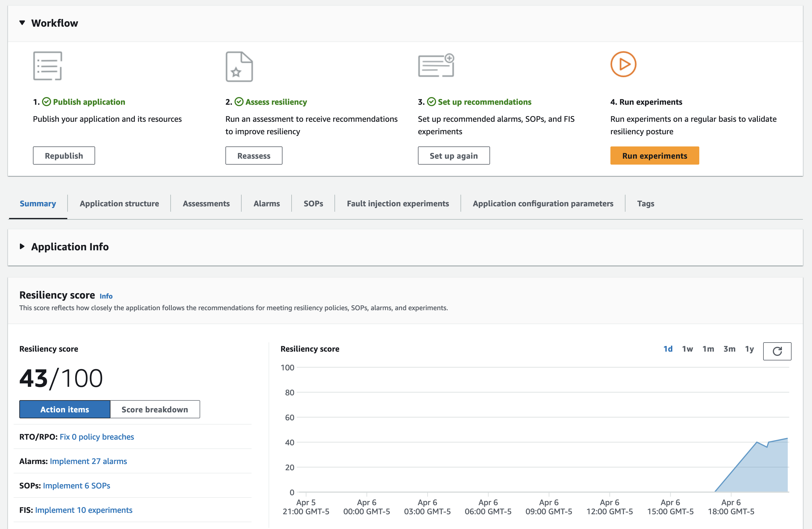
Task: Select the 1y chart time range
Action: click(749, 349)
